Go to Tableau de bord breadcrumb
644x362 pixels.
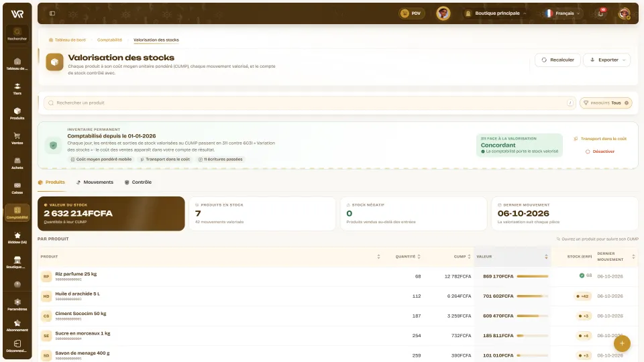point(67,40)
